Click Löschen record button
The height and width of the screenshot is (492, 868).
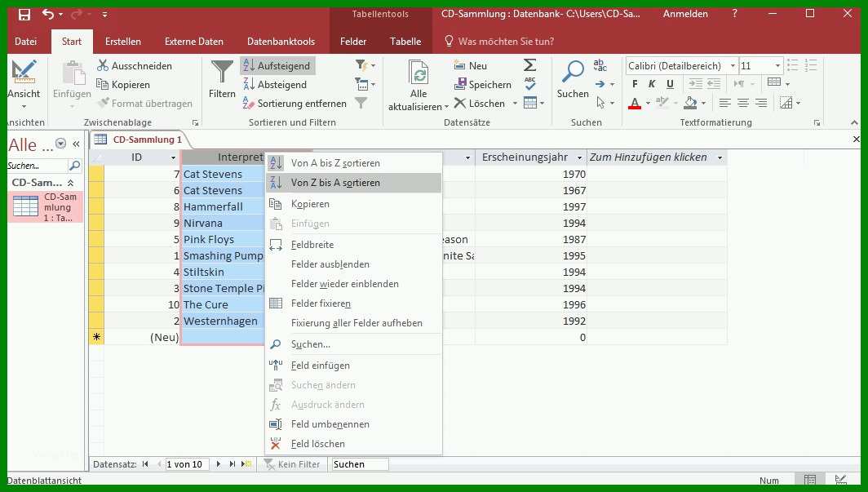point(480,104)
